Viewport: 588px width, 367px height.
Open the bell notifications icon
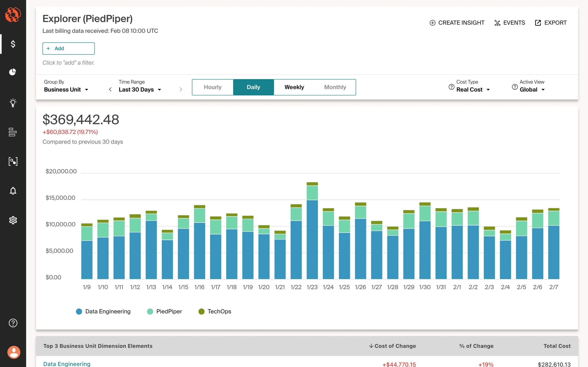point(13,191)
